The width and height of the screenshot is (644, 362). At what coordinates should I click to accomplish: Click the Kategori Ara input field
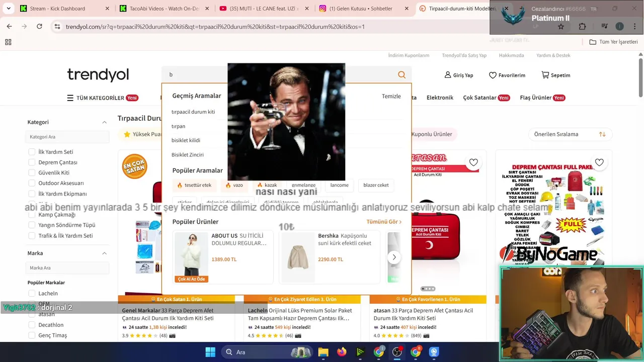(x=67, y=137)
